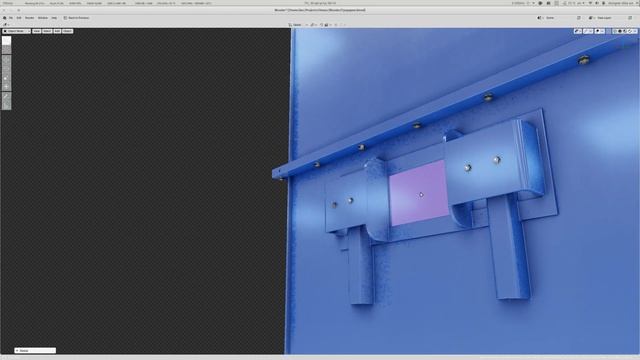Open the viewport Add menu
640x360 pixels.
(x=57, y=31)
